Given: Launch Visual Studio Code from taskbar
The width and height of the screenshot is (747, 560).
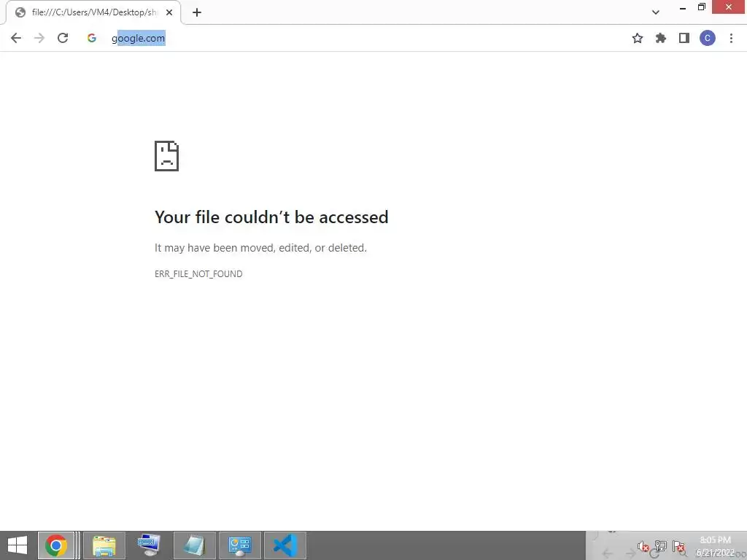Looking at the screenshot, I should click(x=285, y=545).
